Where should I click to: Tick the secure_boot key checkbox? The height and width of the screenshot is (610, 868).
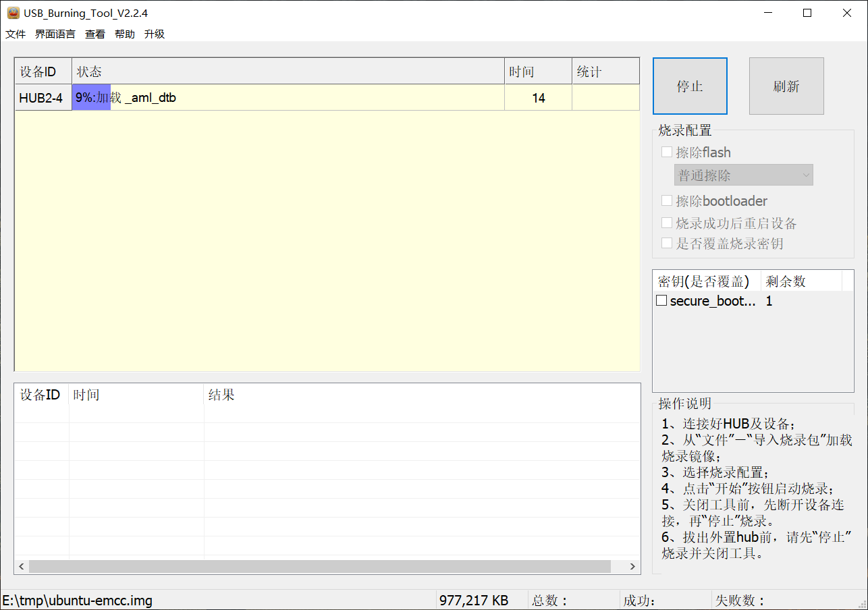pyautogui.click(x=662, y=301)
